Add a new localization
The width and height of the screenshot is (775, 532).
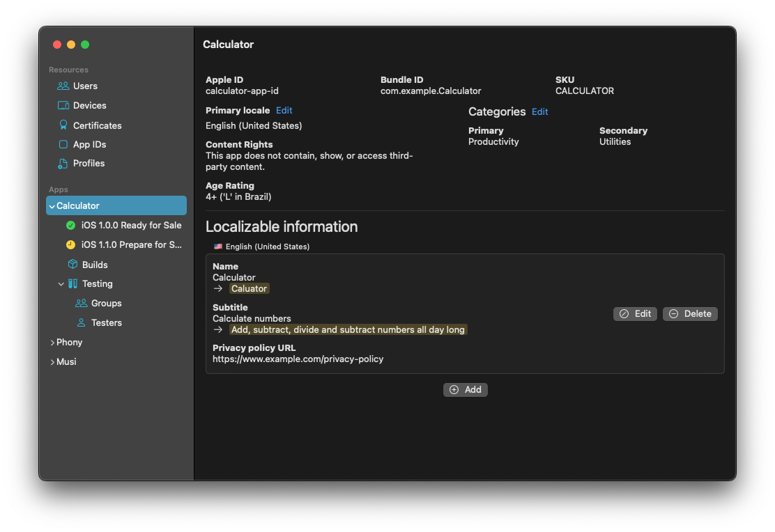[x=465, y=390]
